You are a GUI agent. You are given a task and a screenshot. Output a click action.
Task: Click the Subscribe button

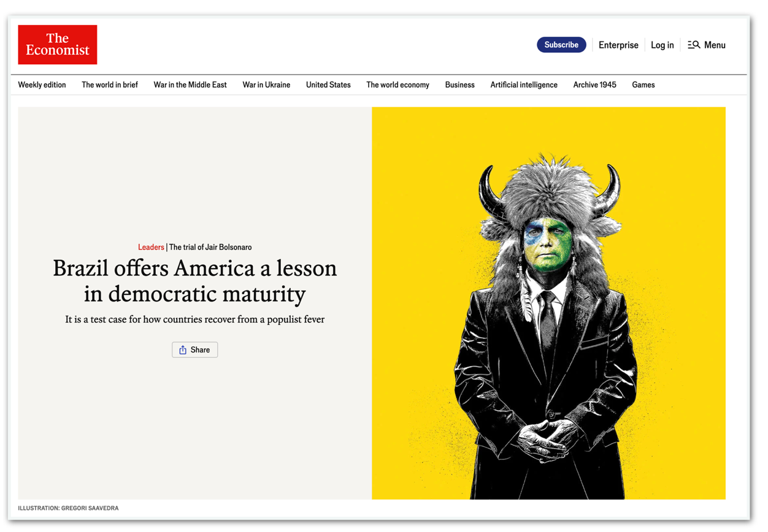pos(561,45)
